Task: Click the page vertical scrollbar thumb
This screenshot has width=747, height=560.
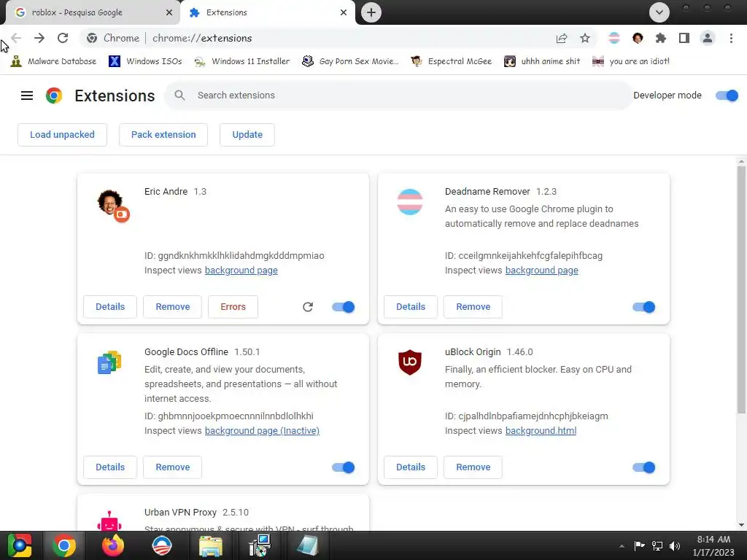Action: pos(741,288)
